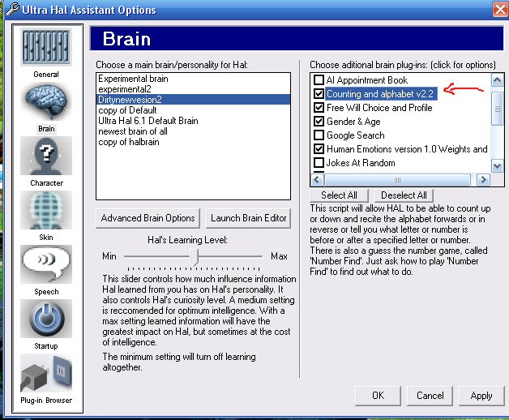This screenshot has height=420, width=509.
Task: Select Dirtynewvesion2 brain entry
Action: point(193,100)
